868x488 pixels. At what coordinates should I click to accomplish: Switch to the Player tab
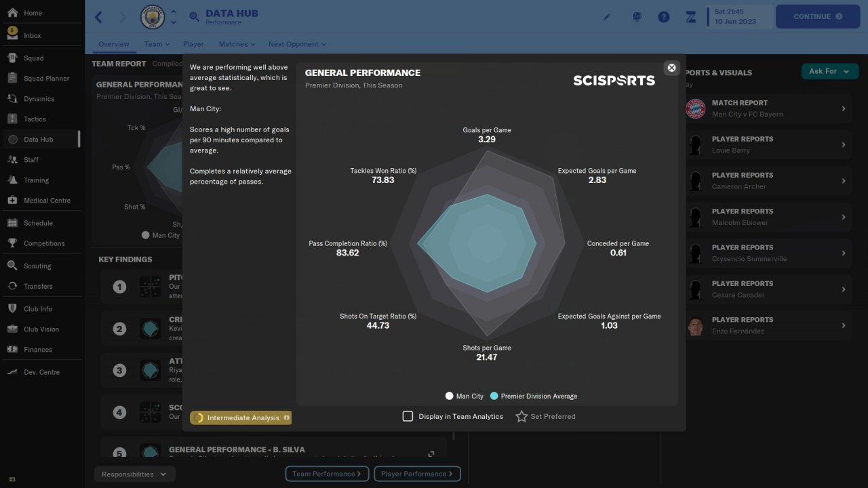pos(193,44)
